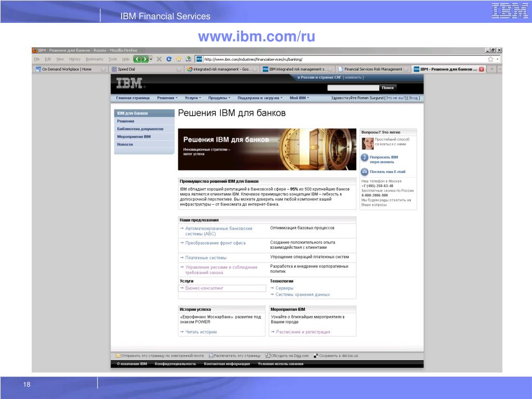Image resolution: width=532 pixels, height=399 pixels.
Task: Click the Вход login link
Action: click(413, 98)
